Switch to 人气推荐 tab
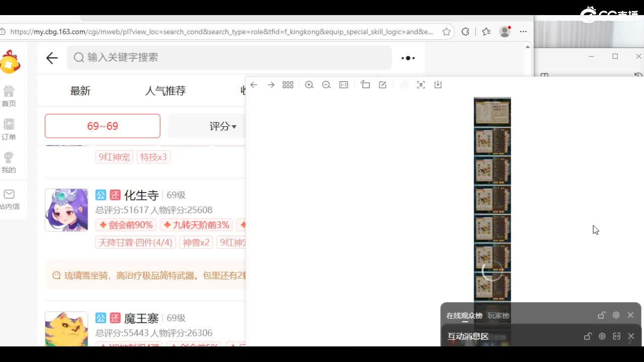 tap(166, 91)
